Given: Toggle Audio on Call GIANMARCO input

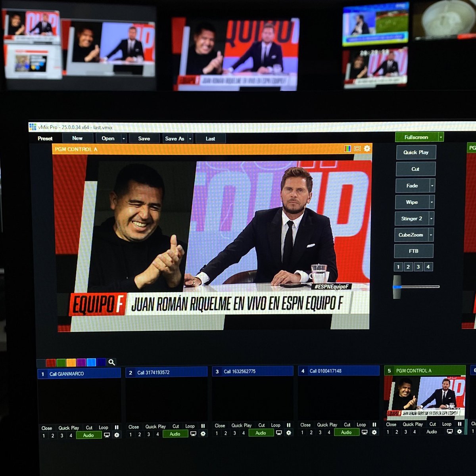Looking at the screenshot, I should [88, 435].
